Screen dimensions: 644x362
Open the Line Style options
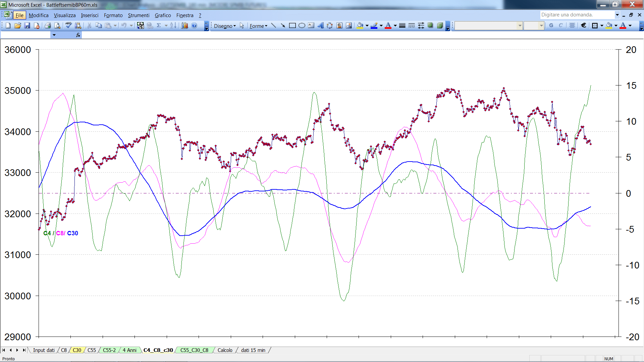(x=402, y=25)
